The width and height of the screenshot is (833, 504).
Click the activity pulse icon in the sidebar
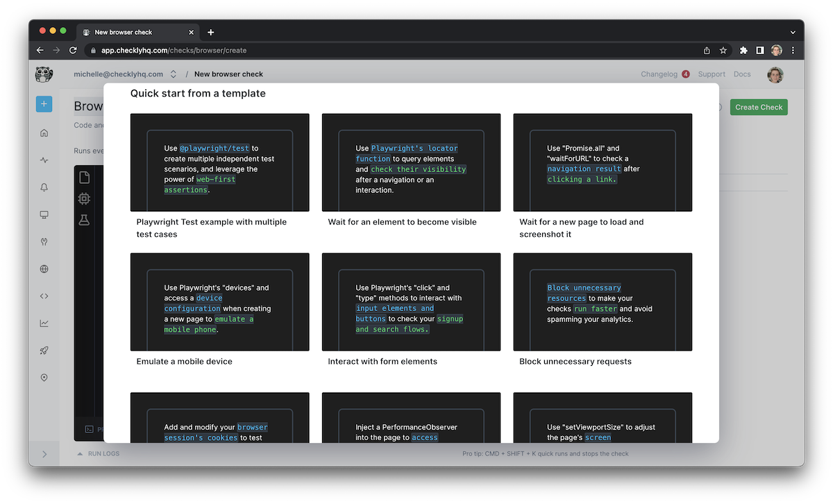pyautogui.click(x=44, y=160)
